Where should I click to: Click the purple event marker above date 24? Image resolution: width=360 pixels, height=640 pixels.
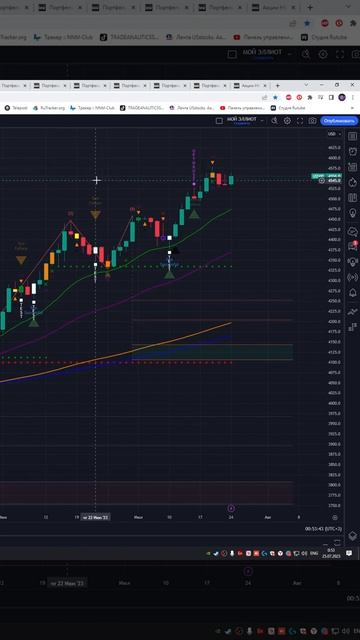click(231, 508)
